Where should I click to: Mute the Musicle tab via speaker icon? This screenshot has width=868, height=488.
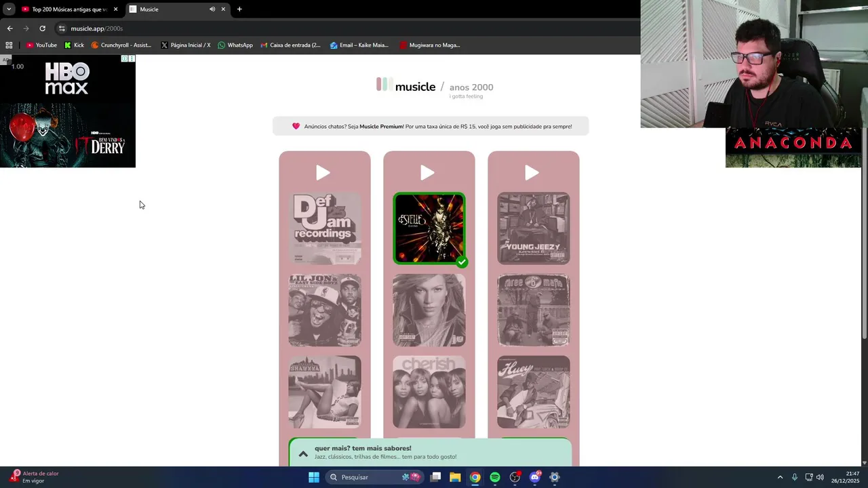(x=212, y=9)
